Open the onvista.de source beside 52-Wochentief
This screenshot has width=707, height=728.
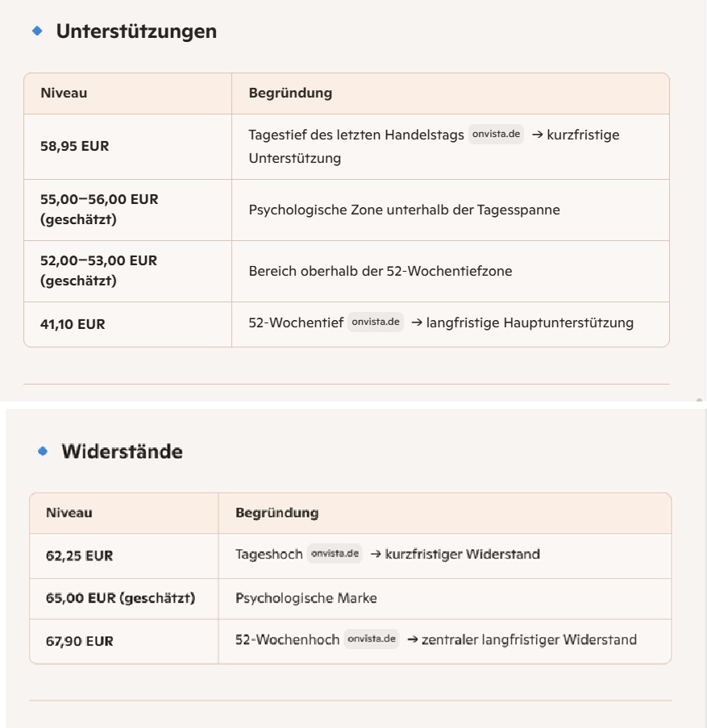click(x=376, y=322)
